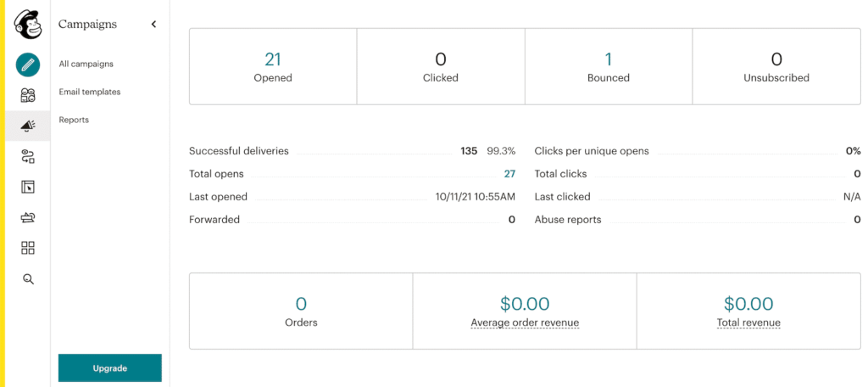Click the Content studio icon

(28, 217)
